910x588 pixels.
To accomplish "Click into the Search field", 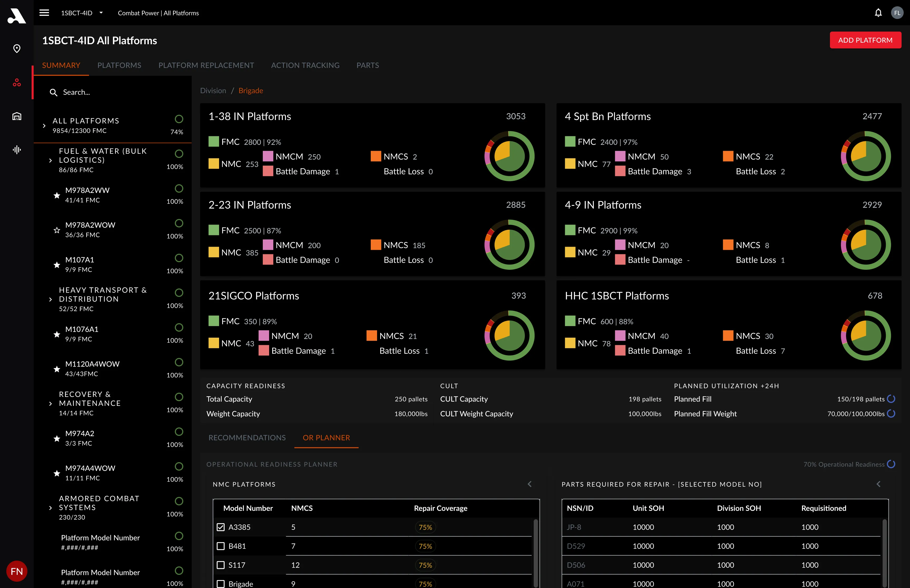I will click(x=113, y=92).
